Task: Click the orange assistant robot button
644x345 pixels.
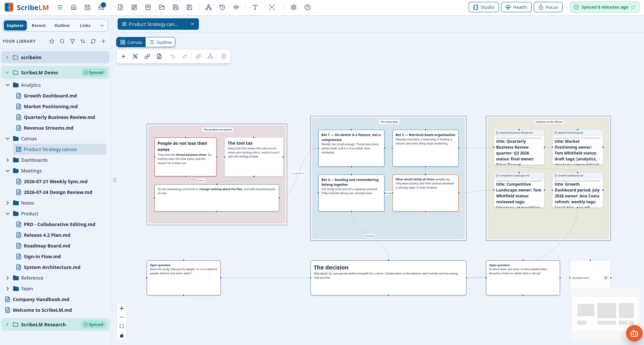Action: 634,333
